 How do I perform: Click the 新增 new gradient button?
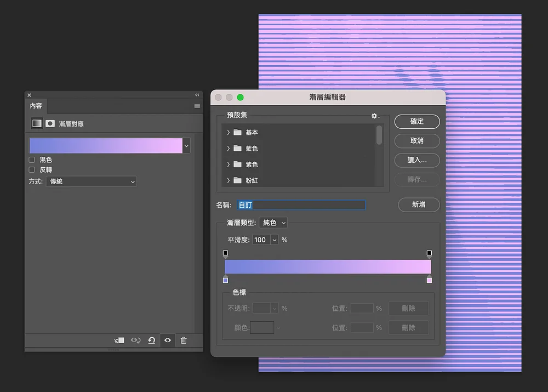(x=419, y=204)
